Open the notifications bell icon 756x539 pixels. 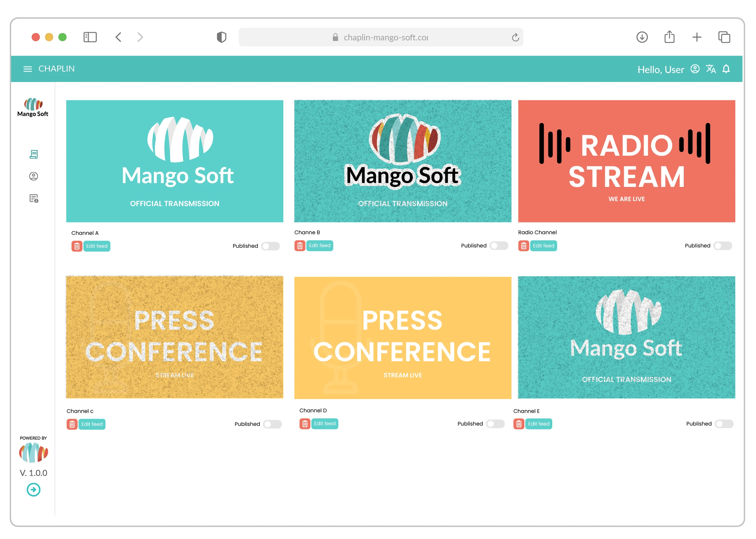tap(726, 69)
